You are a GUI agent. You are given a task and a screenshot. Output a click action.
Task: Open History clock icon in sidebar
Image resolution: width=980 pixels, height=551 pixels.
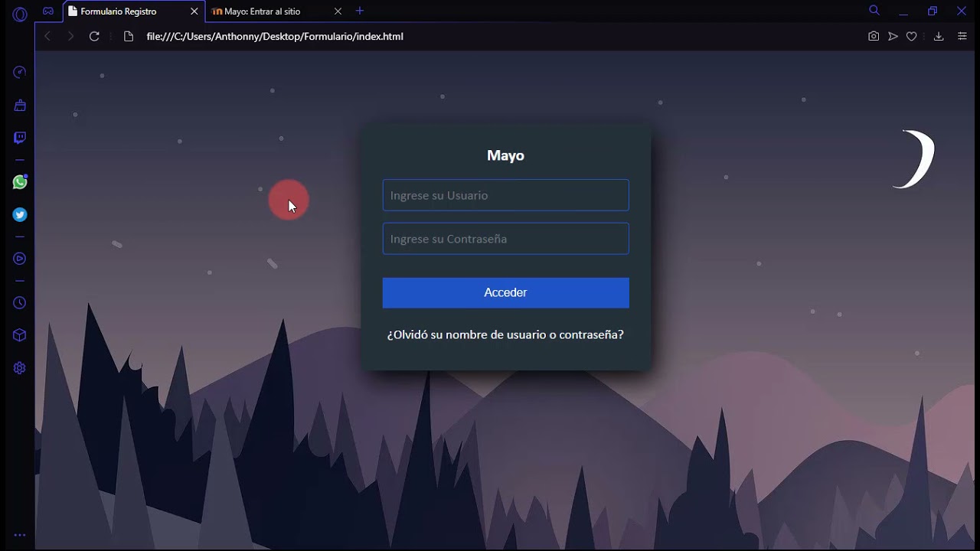20,303
